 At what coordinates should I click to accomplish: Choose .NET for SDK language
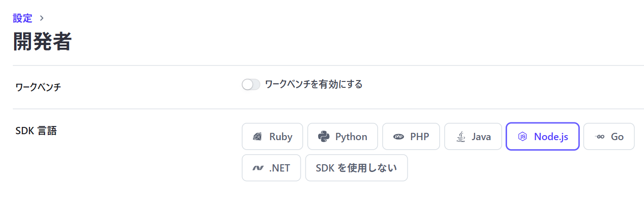[x=271, y=168]
